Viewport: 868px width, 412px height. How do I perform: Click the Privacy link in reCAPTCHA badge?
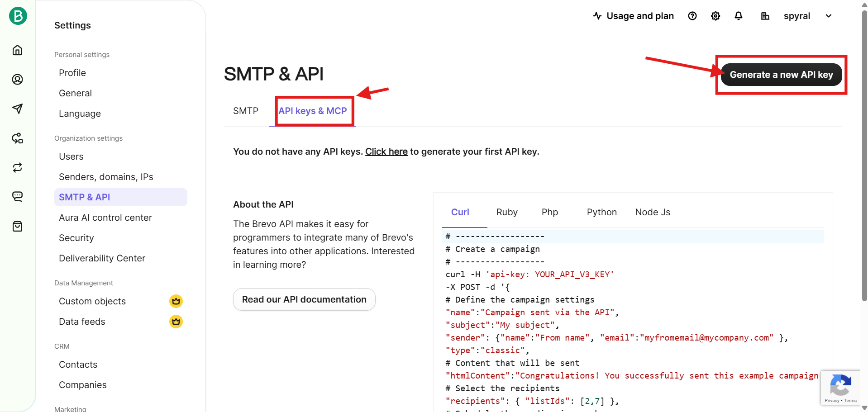pos(832,401)
